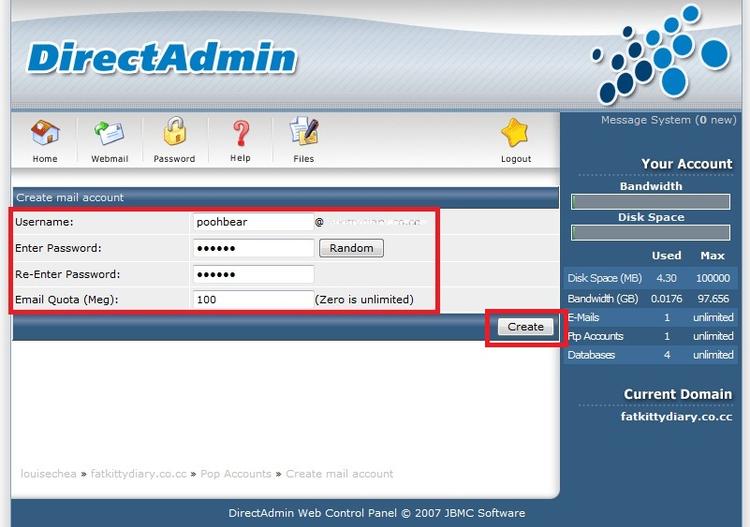750x527 pixels.
Task: Click the Username input field
Action: [x=253, y=222]
